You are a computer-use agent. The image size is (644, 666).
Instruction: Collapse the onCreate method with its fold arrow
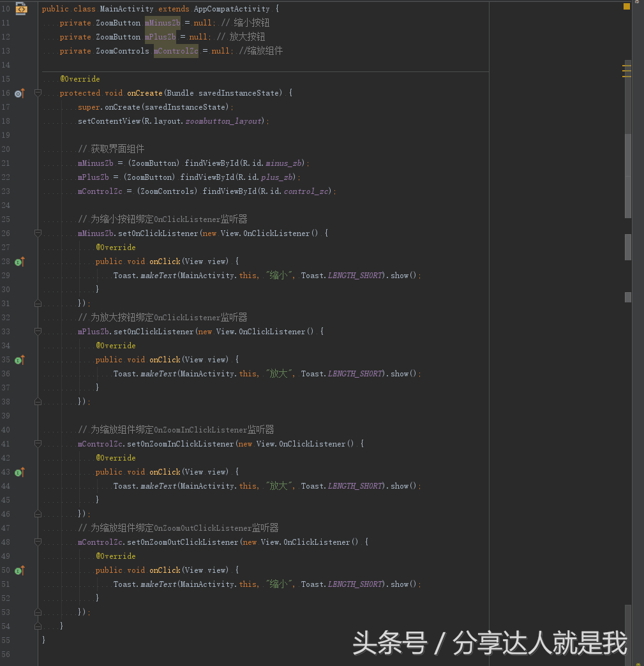tap(37, 93)
